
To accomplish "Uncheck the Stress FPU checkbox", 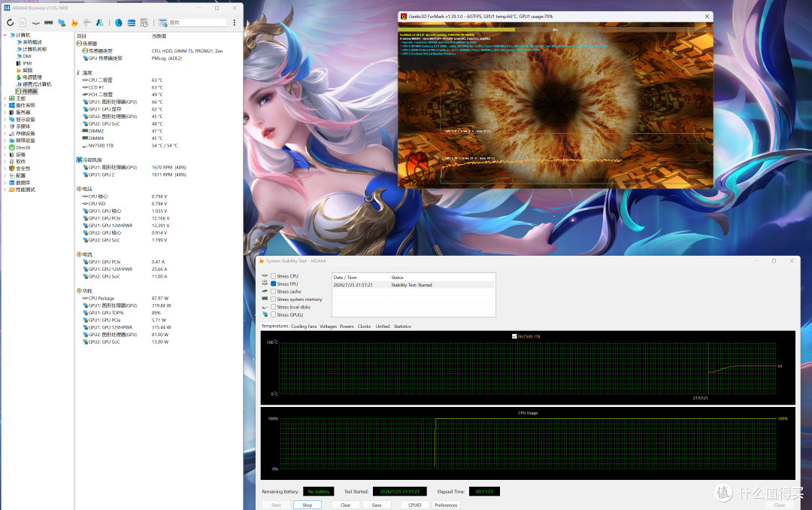I will (274, 284).
